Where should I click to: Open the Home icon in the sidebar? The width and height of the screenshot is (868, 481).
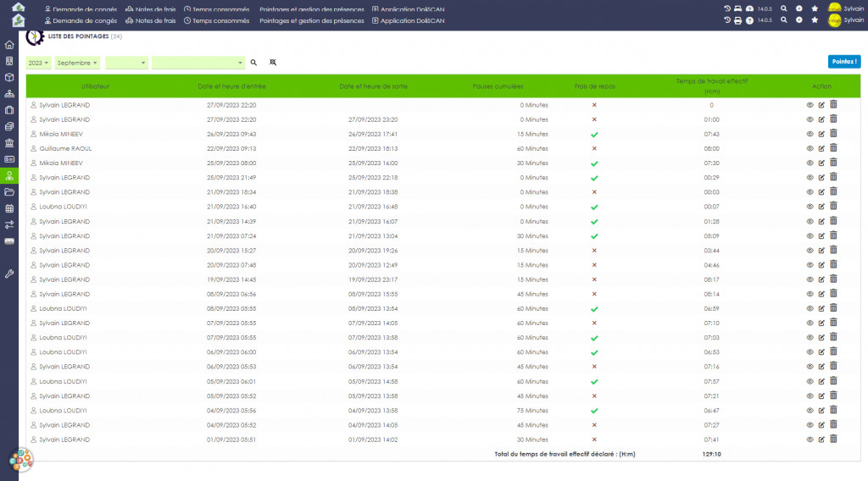coord(9,45)
